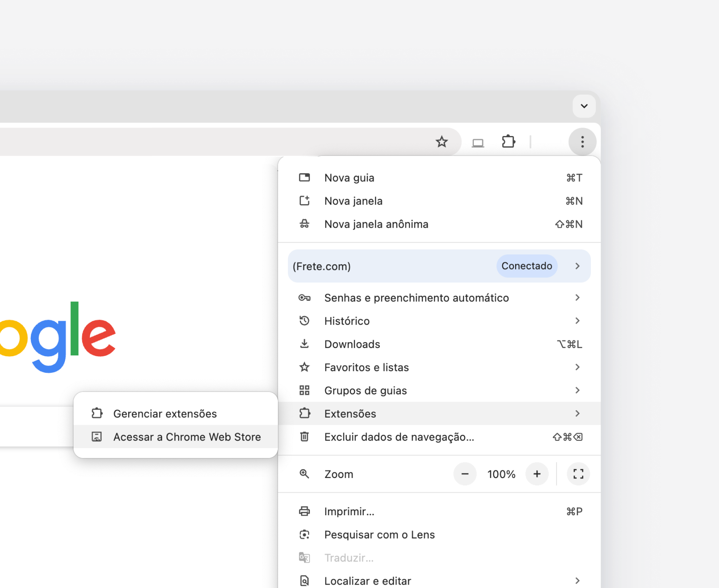Click the Downloads menu entry
This screenshot has width=719, height=588.
pyautogui.click(x=352, y=344)
